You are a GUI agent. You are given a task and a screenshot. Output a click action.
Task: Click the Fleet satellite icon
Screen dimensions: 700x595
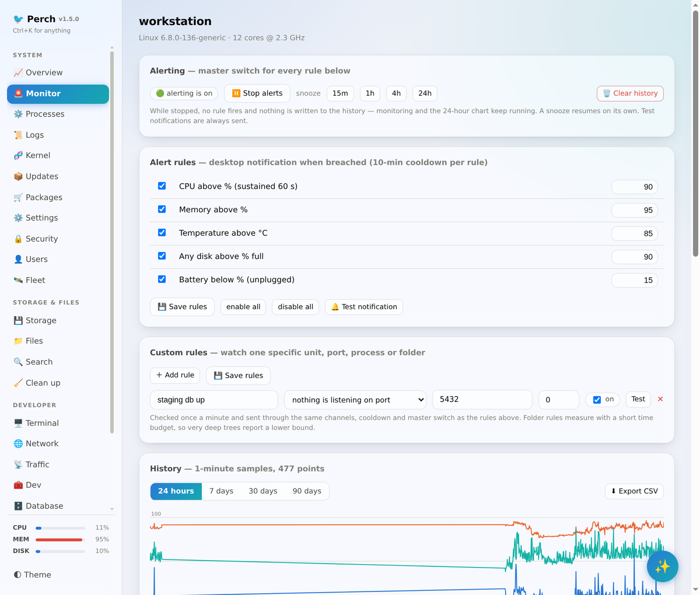click(18, 280)
